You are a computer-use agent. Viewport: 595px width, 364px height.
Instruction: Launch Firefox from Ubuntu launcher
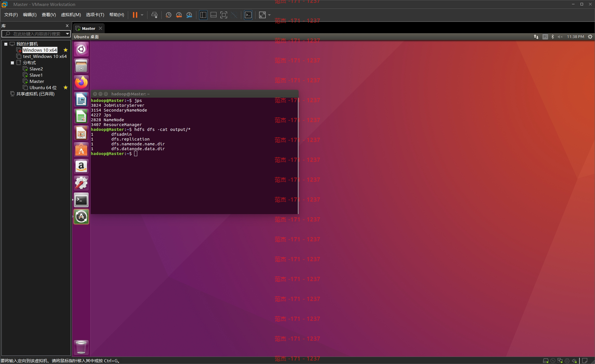[x=81, y=83]
